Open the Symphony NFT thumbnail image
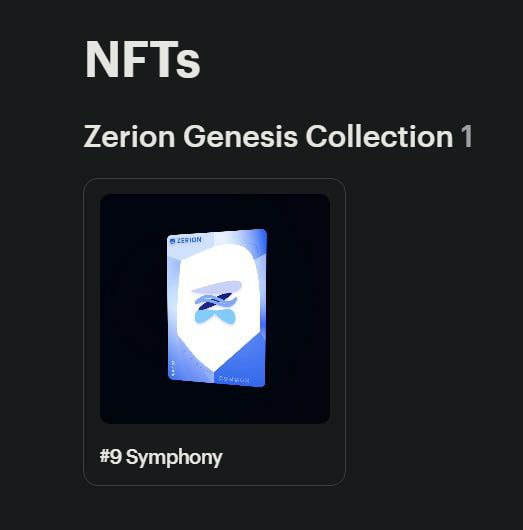523x530 pixels. pos(215,309)
